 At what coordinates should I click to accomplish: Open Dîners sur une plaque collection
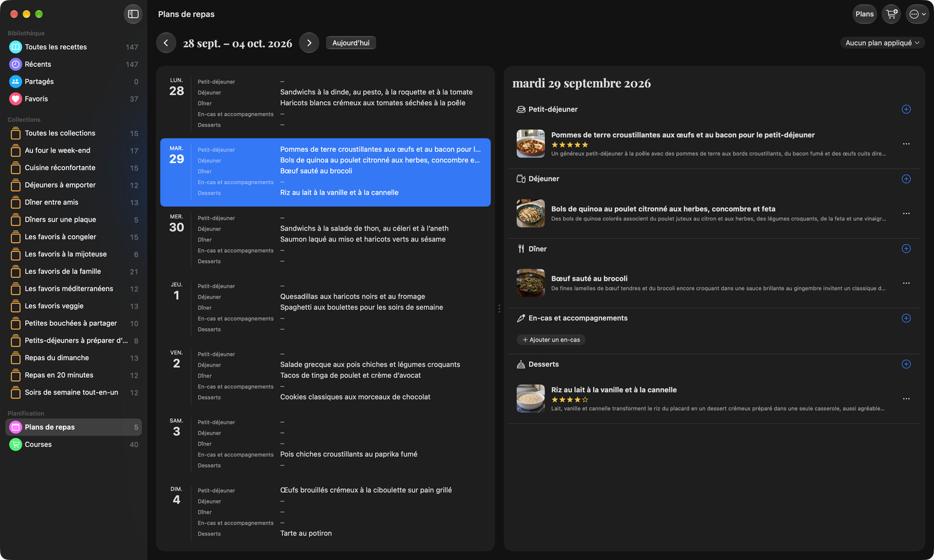(73, 220)
